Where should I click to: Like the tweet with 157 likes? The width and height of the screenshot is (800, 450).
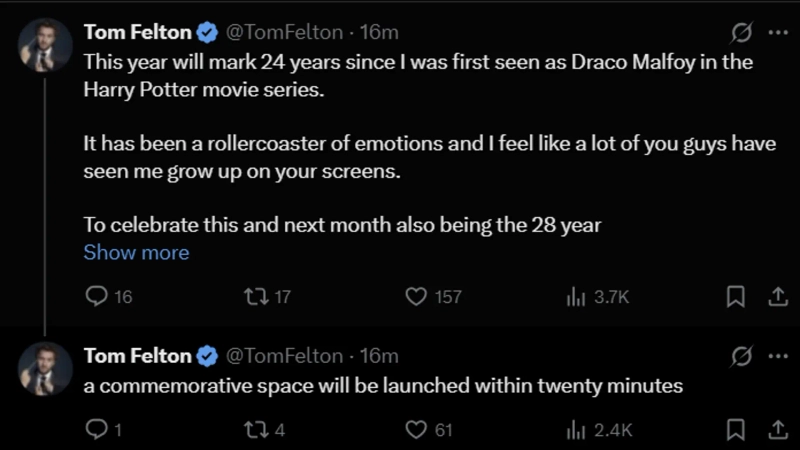tap(416, 297)
